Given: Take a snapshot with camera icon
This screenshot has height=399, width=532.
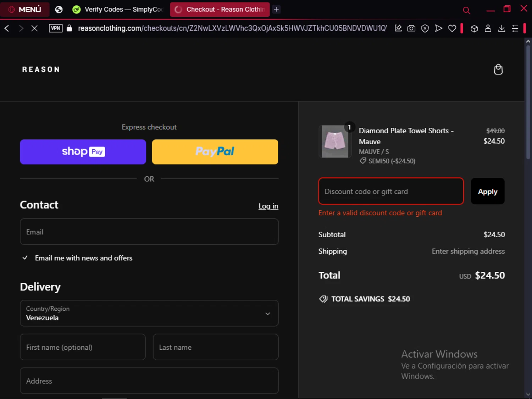Looking at the screenshot, I should pos(411,28).
